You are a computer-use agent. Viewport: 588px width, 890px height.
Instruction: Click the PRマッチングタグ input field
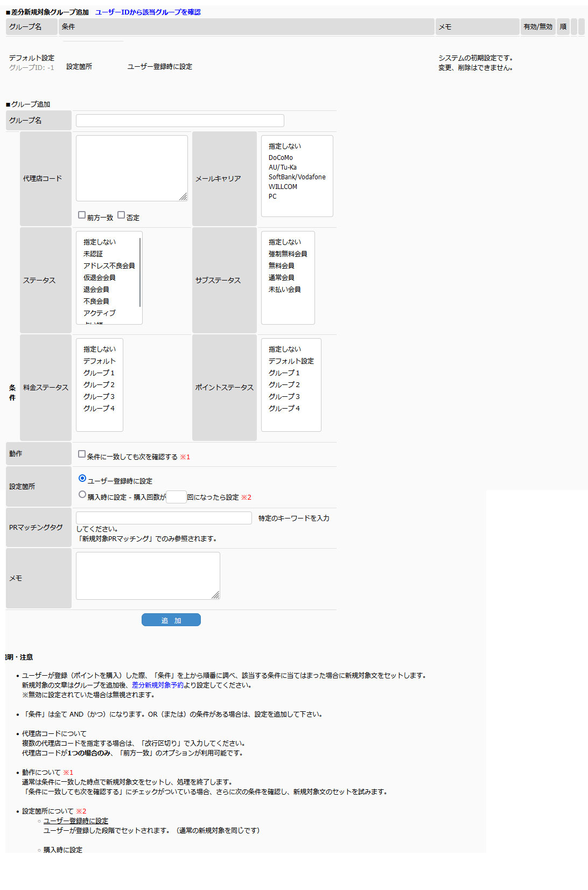(164, 518)
